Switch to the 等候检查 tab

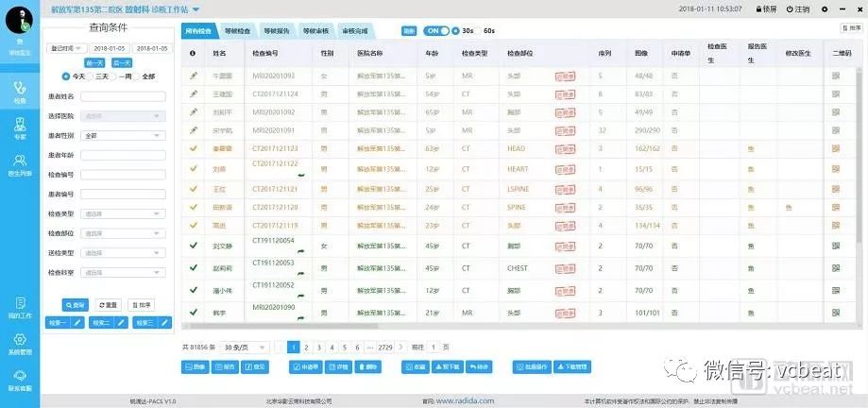coord(237,31)
